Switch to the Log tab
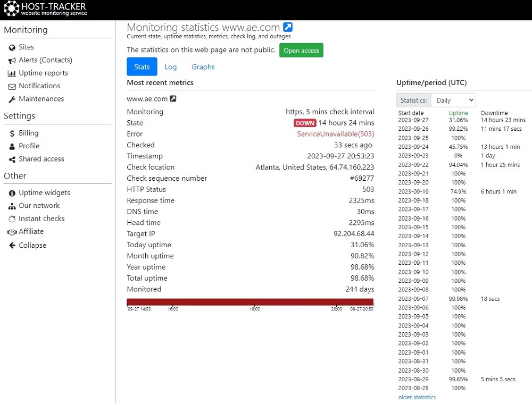532x403 pixels. coord(171,67)
